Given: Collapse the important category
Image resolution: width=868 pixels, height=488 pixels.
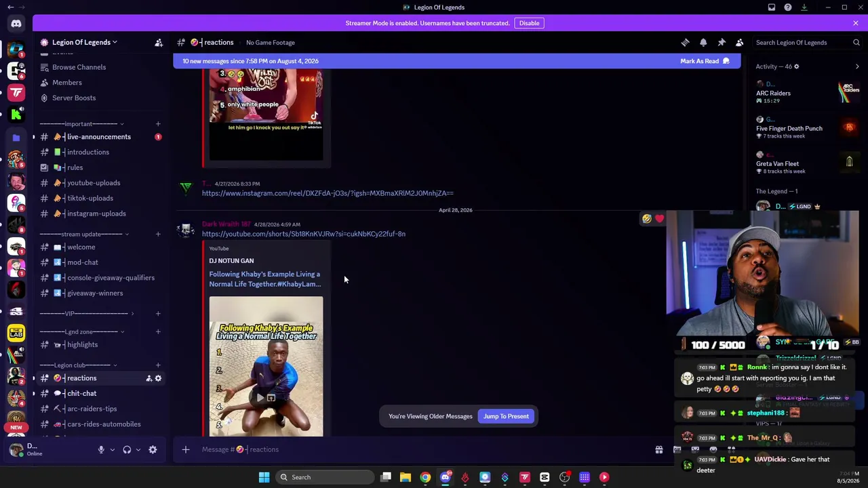Looking at the screenshot, I should click(x=81, y=124).
